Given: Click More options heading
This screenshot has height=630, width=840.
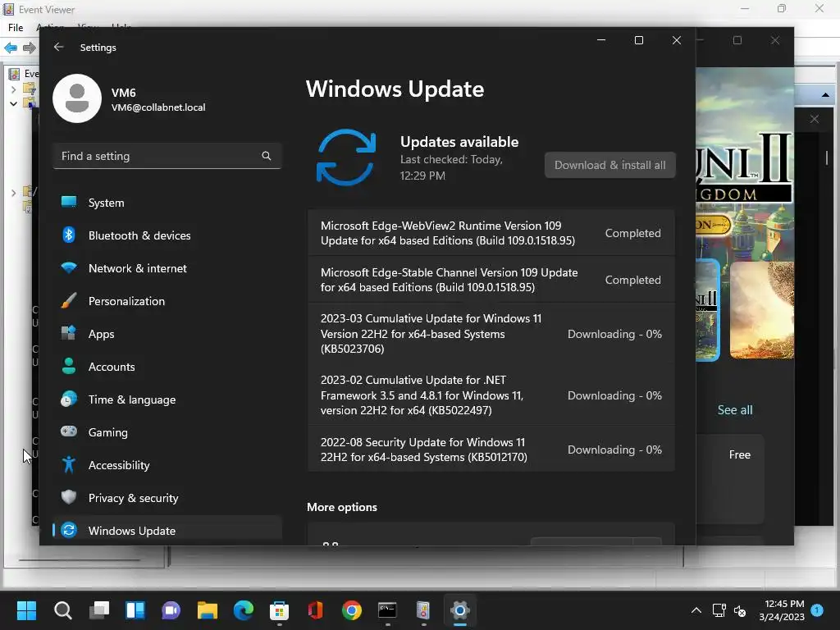Looking at the screenshot, I should pos(342,507).
